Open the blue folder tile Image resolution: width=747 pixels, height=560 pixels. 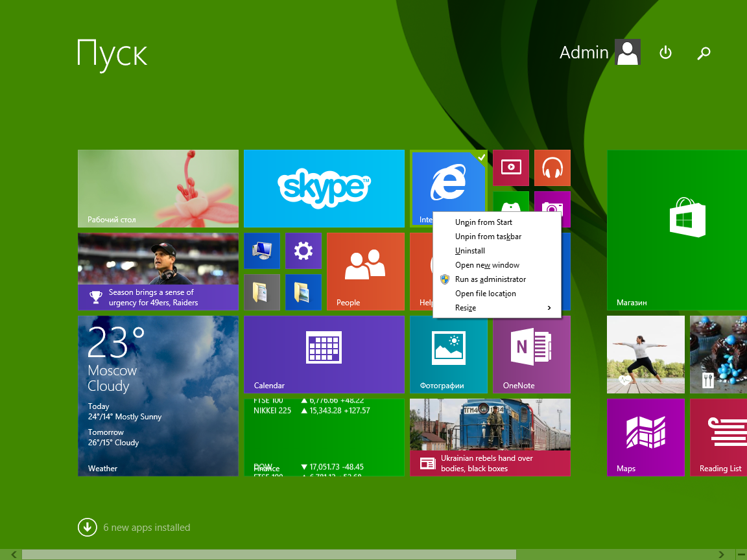click(303, 292)
